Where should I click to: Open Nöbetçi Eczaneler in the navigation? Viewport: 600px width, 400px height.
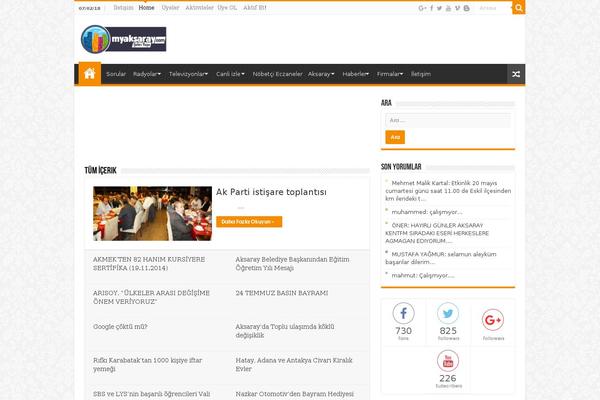(x=277, y=74)
